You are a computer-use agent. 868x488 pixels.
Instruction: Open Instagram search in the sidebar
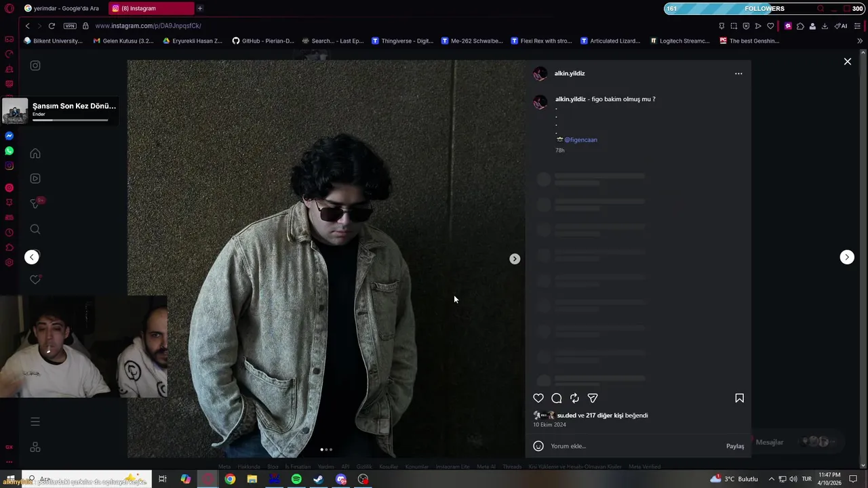coord(35,229)
